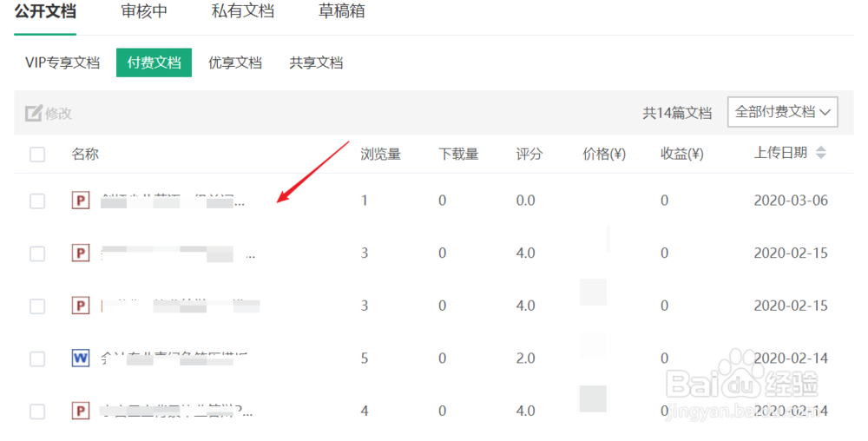
Task: Click the 评分 column header
Action: click(529, 154)
